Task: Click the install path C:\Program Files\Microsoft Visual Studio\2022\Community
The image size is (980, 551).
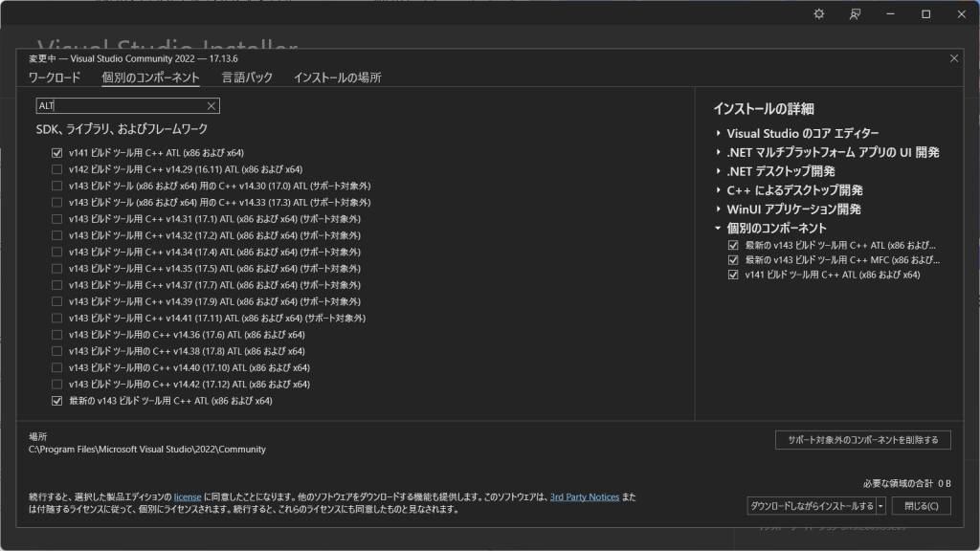Action: point(147,450)
